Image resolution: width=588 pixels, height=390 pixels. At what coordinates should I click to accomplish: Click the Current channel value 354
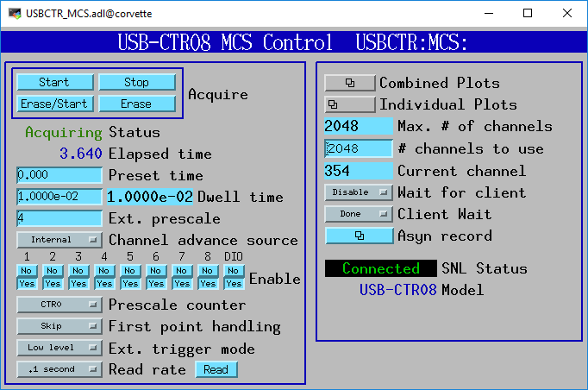359,171
